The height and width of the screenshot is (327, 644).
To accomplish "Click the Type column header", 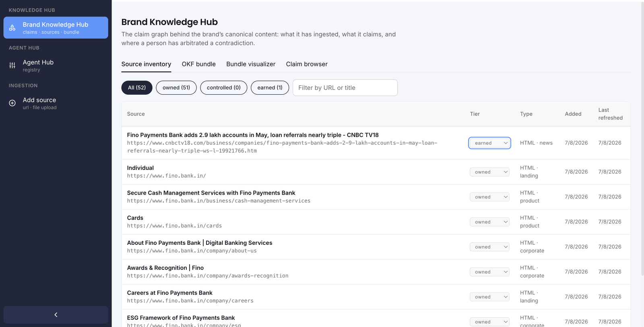I will pos(526,114).
